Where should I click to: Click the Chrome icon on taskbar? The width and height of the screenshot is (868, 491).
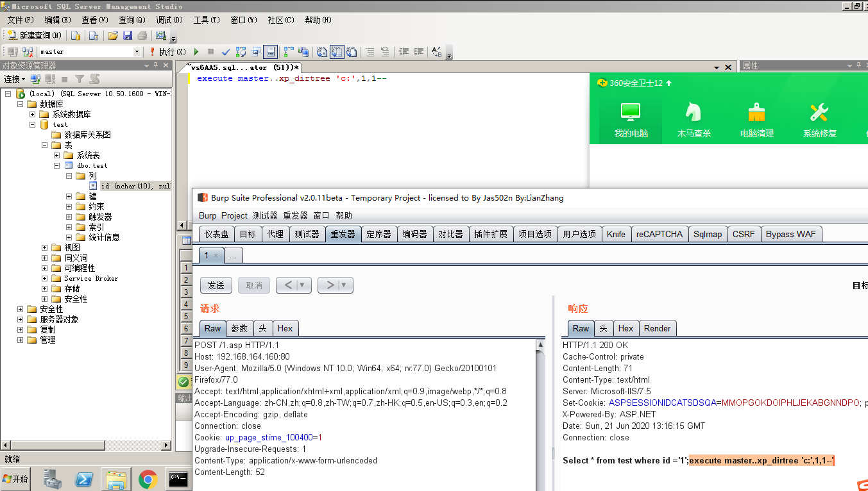(x=148, y=479)
